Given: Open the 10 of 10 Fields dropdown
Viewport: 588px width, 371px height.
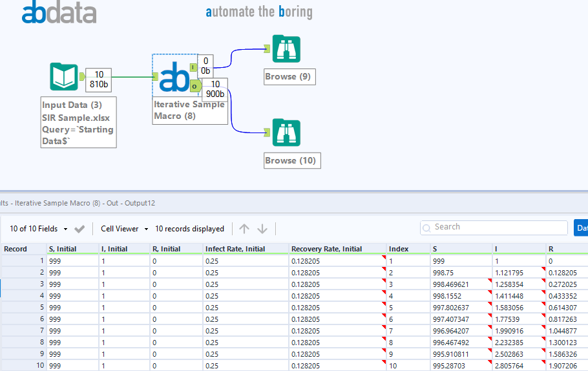Looking at the screenshot, I should (39, 229).
